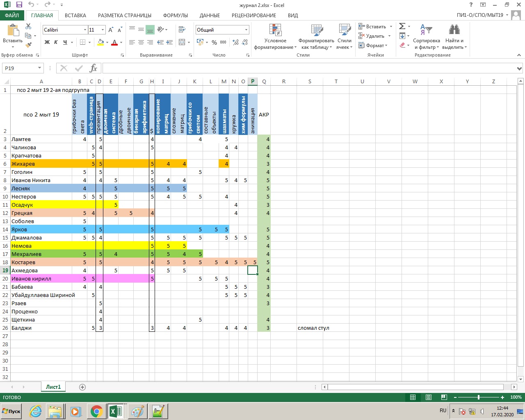Open the Name Box dropdown arrow
Image resolution: width=525 pixels, height=420 pixels.
[x=40, y=68]
